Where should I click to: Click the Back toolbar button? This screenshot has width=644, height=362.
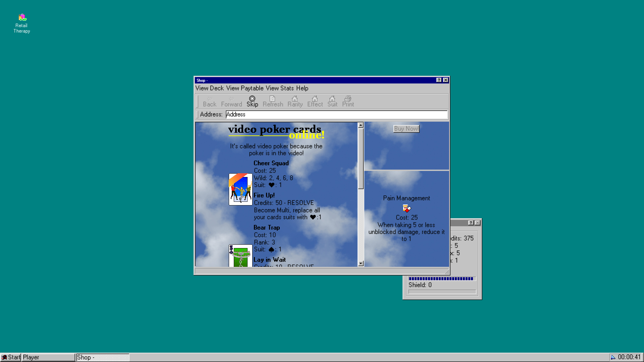pyautogui.click(x=210, y=102)
